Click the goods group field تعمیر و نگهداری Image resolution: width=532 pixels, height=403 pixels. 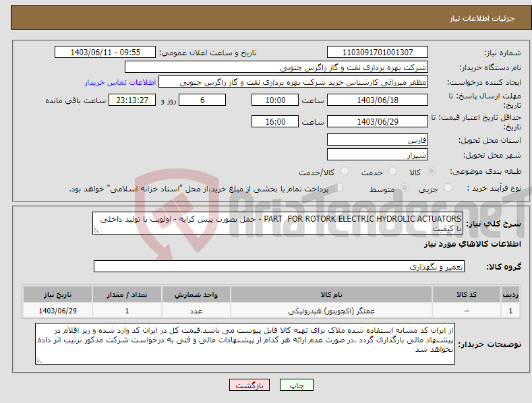(x=279, y=267)
